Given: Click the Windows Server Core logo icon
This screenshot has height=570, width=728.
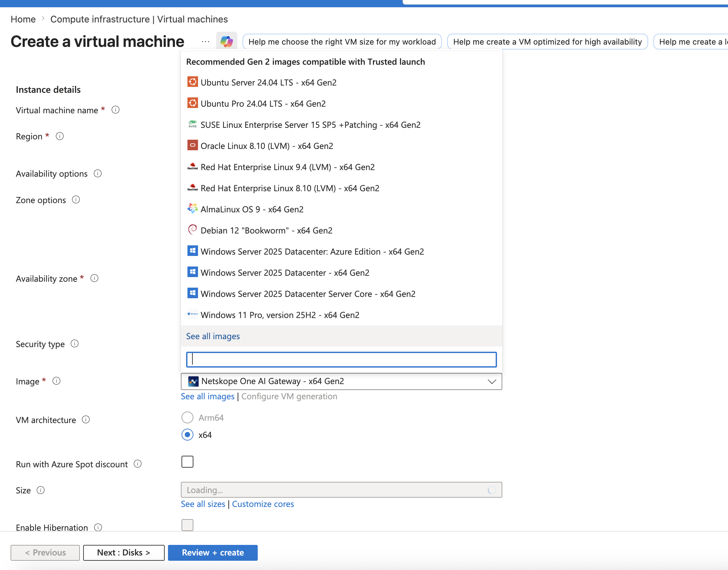Looking at the screenshot, I should coord(192,293).
